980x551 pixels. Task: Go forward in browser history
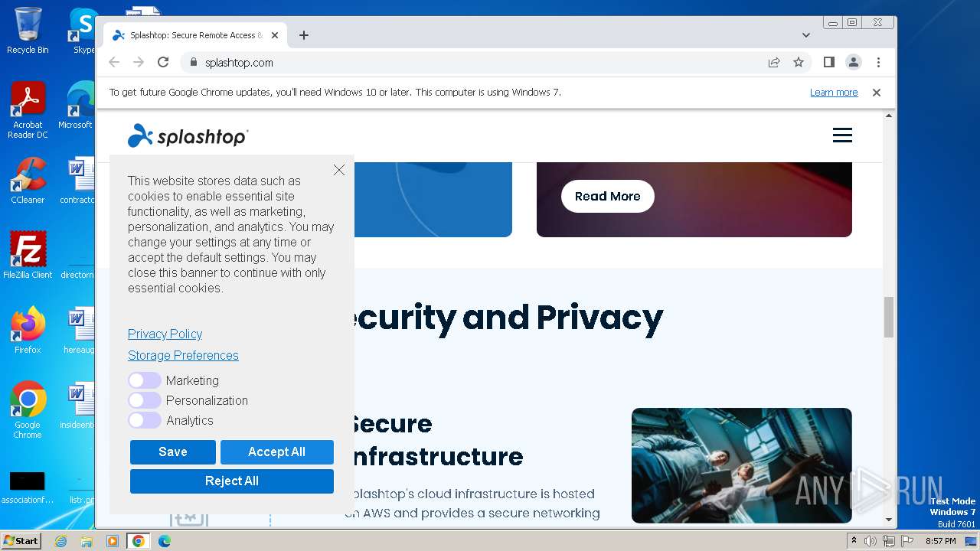tap(139, 63)
